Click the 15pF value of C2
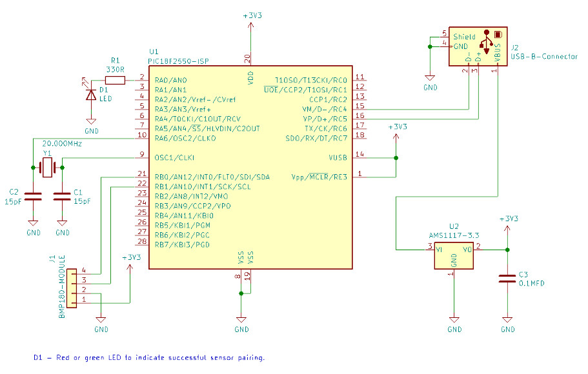This screenshot has height=374, width=588. [13, 201]
